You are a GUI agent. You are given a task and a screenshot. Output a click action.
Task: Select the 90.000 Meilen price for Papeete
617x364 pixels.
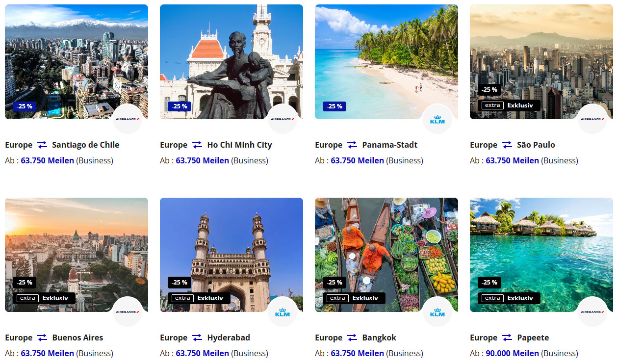[513, 353]
